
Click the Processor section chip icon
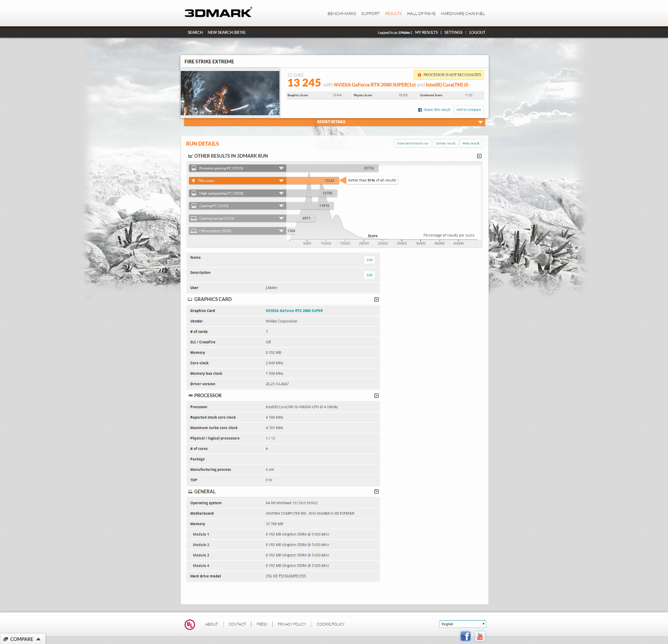pos(190,396)
